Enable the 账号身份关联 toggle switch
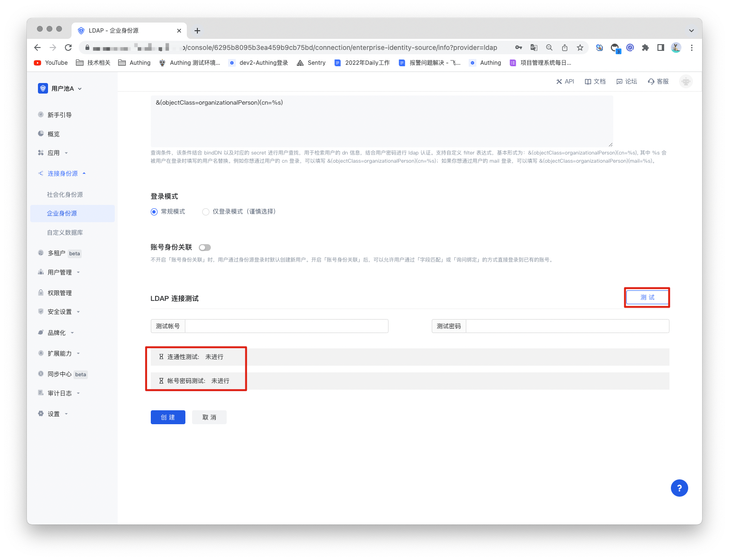This screenshot has width=729, height=560. pos(205,248)
